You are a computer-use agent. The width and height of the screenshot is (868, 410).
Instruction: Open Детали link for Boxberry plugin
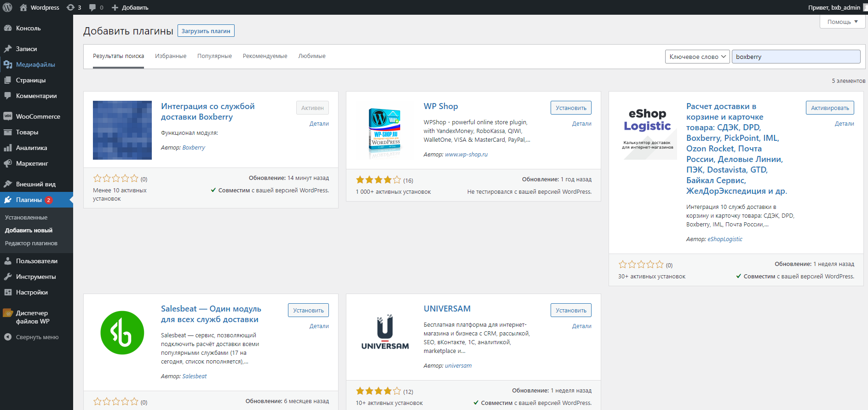(x=319, y=124)
